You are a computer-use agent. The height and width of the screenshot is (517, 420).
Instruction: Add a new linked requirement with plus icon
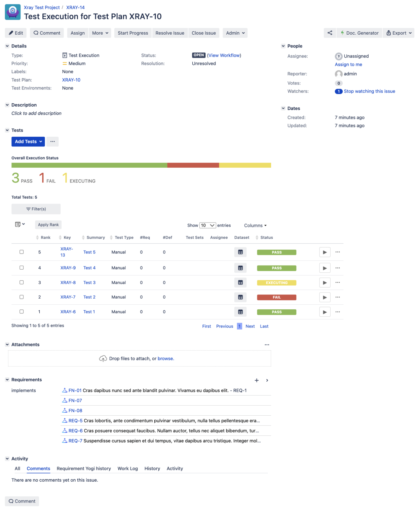[257, 380]
